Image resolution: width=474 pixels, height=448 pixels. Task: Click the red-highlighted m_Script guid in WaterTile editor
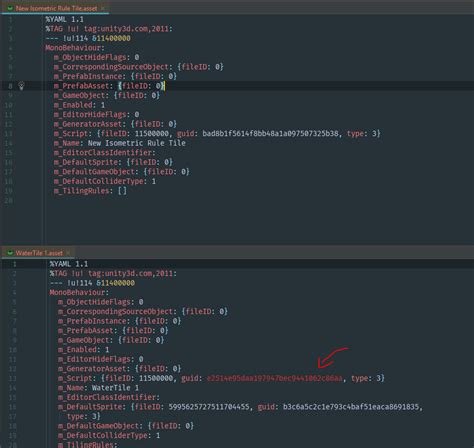(274, 378)
